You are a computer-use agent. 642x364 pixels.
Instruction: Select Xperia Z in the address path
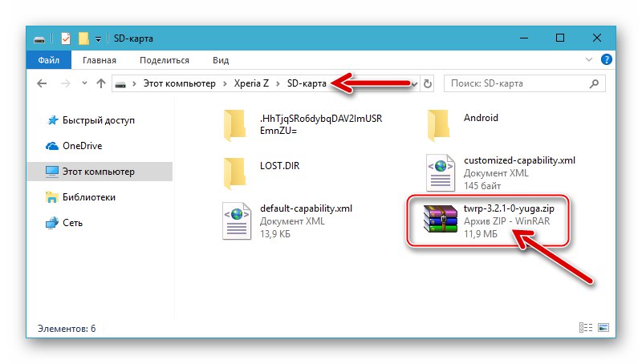[x=251, y=83]
